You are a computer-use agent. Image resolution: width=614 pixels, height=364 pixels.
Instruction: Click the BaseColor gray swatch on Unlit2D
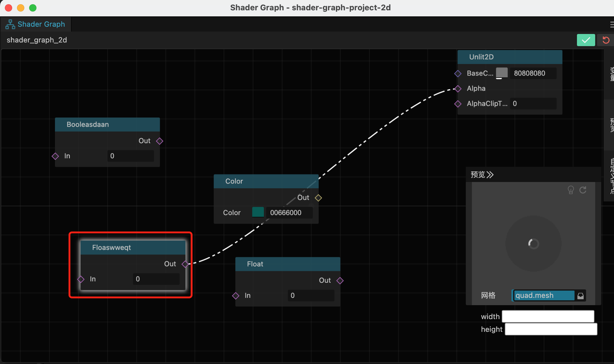(502, 73)
